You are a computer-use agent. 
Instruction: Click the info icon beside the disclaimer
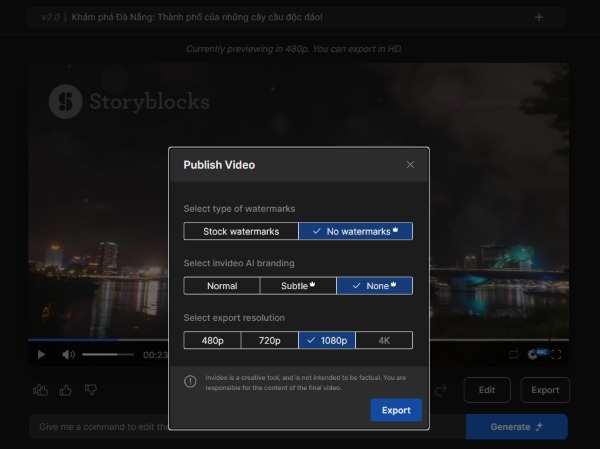(x=190, y=381)
